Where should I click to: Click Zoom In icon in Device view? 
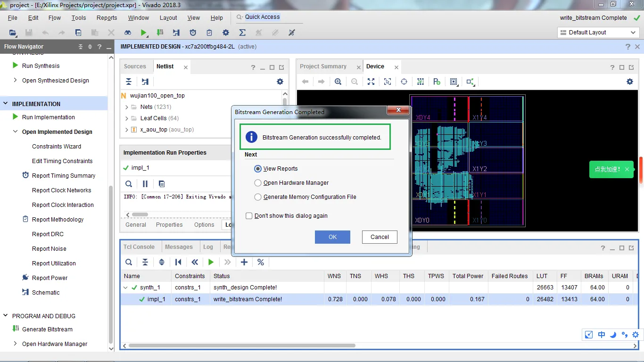point(338,82)
